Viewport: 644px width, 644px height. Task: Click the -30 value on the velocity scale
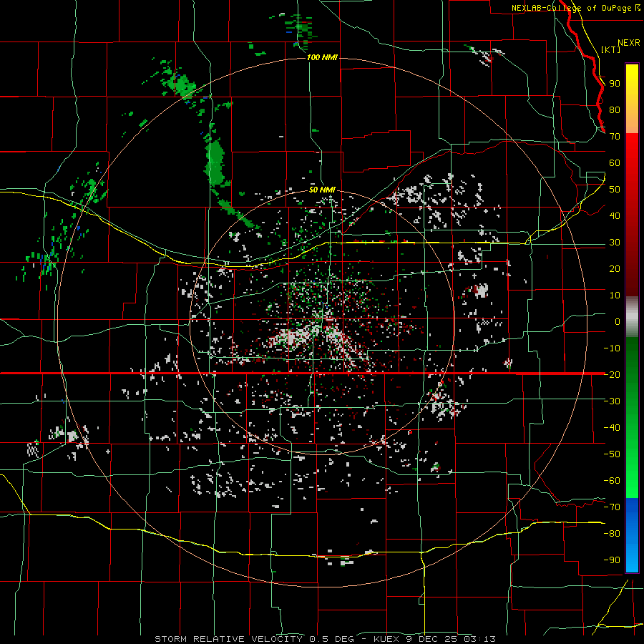(x=612, y=401)
